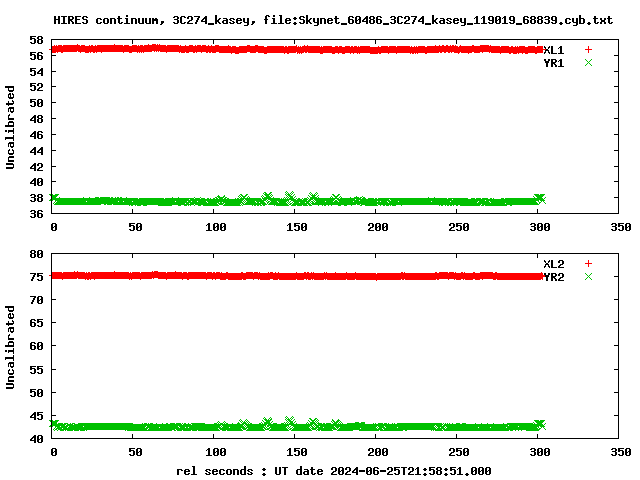
Task: Click the lower plot's Uncalibrated axis label
Action: (x=10, y=347)
